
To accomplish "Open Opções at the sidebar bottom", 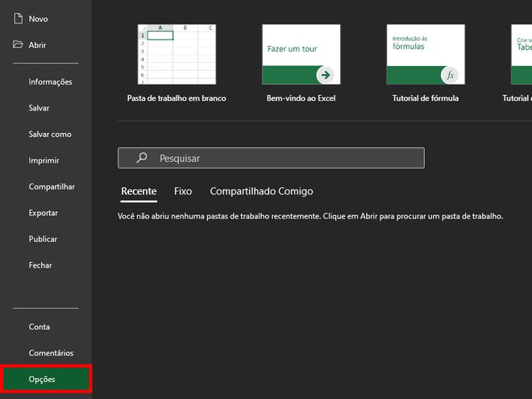I will 46,379.
